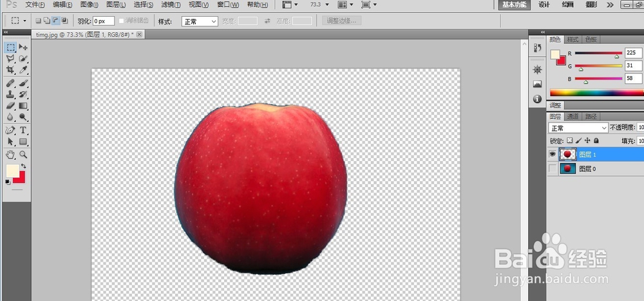Toggle lock position

587,141
